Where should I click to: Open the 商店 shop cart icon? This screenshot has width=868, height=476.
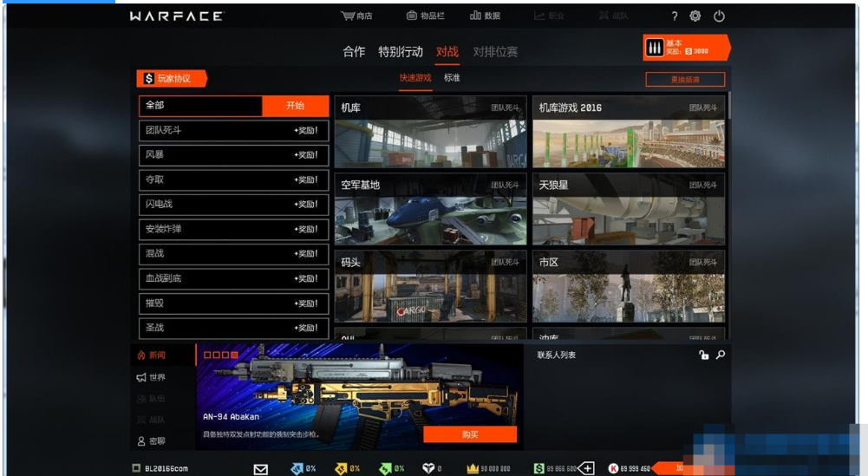point(348,16)
